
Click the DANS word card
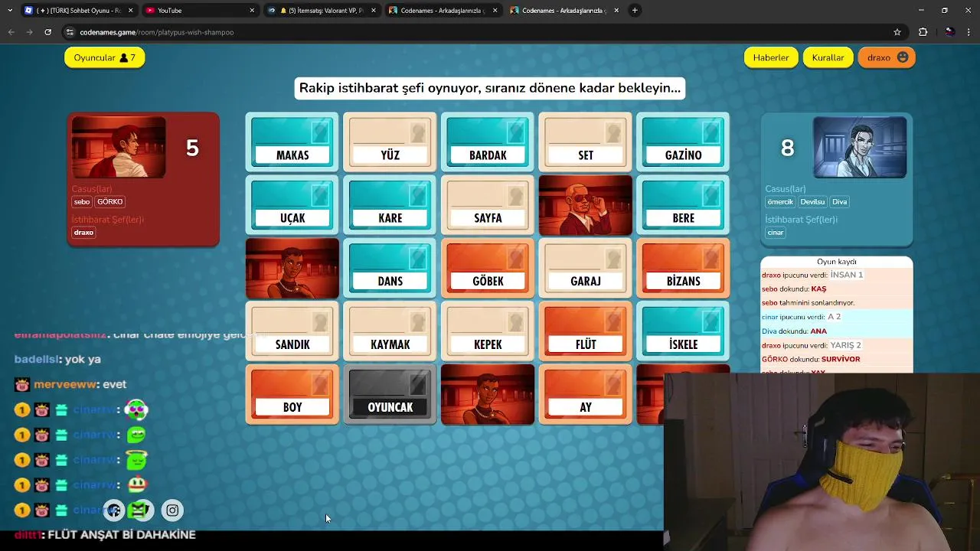coord(390,268)
